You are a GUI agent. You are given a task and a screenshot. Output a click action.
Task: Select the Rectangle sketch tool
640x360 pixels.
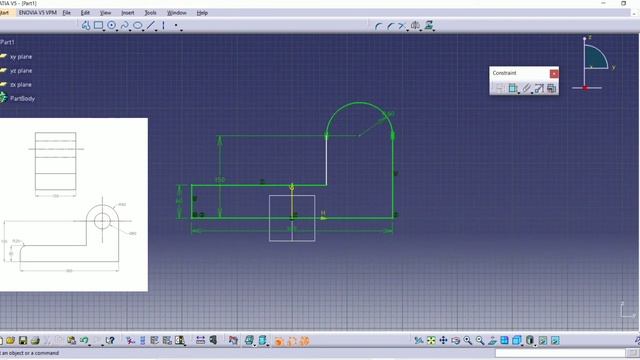pos(98,26)
